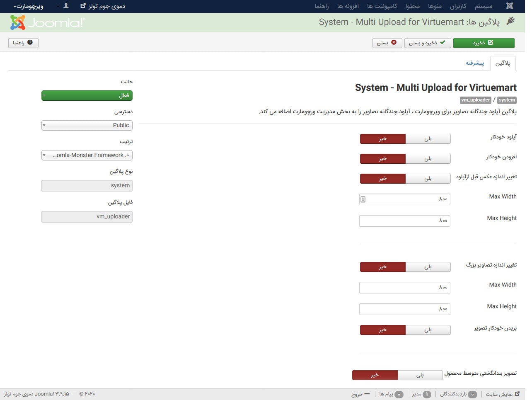Expand the دسترسی Public access dropdown
Screen dimensions: 532x400
pos(87,125)
